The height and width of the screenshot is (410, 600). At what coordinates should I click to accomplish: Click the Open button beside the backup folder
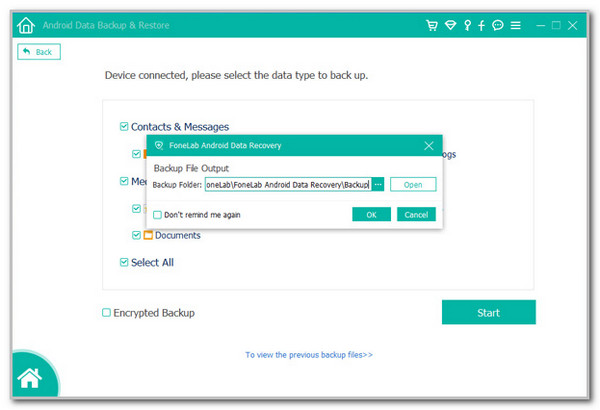coord(413,185)
